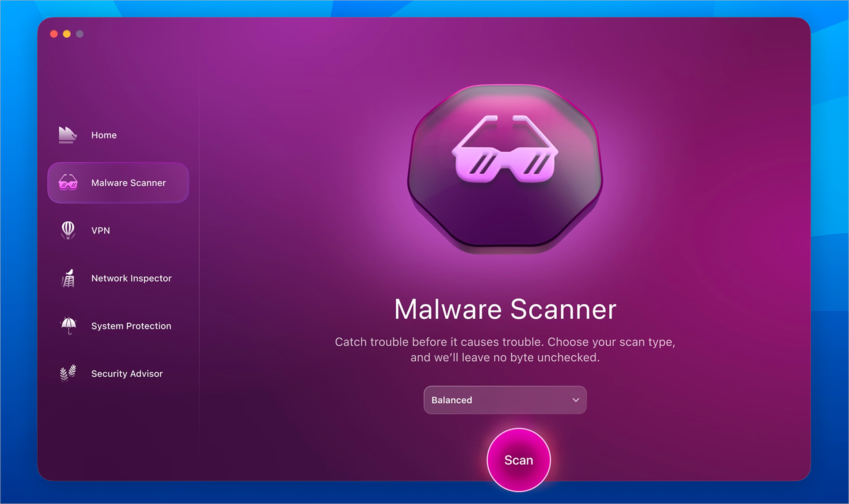Switch to the VPN section
This screenshot has height=504, width=849.
pos(100,230)
